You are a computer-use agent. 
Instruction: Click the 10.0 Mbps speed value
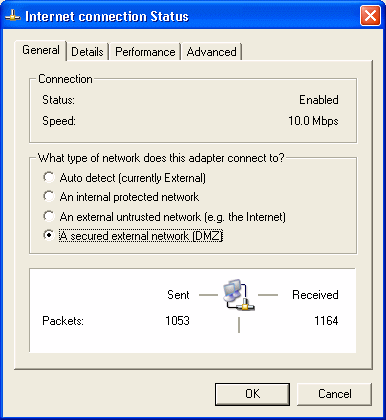click(x=313, y=121)
